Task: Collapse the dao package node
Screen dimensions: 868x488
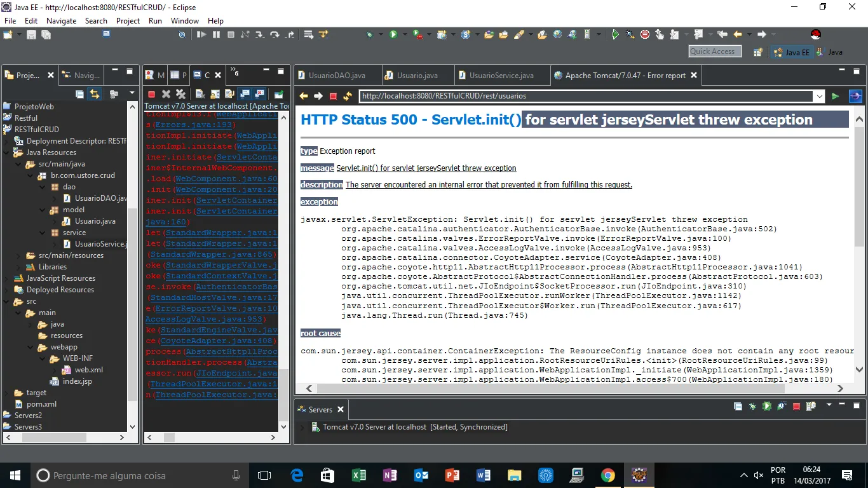Action: tap(42, 187)
